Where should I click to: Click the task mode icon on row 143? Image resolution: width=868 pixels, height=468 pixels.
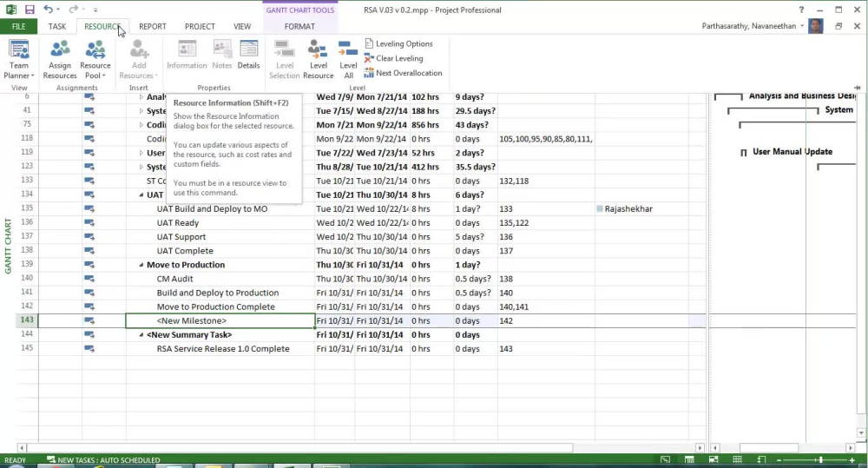click(x=89, y=320)
